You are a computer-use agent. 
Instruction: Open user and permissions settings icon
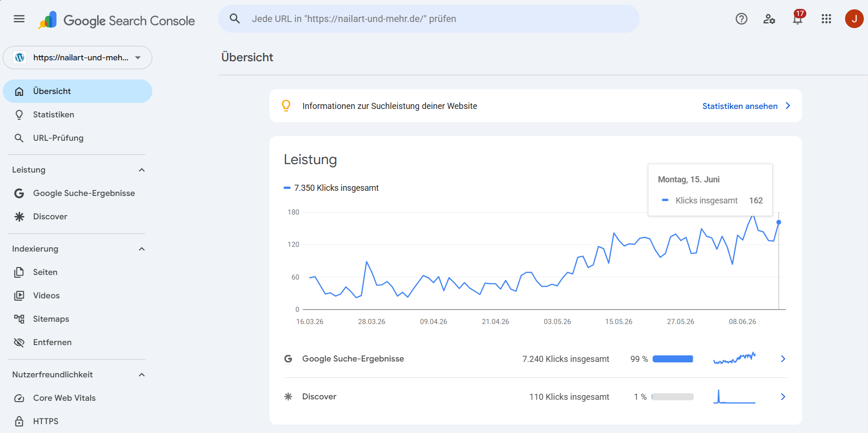pos(769,19)
